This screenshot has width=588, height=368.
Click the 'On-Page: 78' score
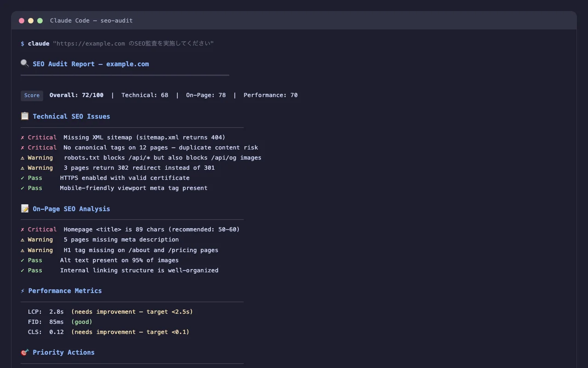pyautogui.click(x=206, y=95)
